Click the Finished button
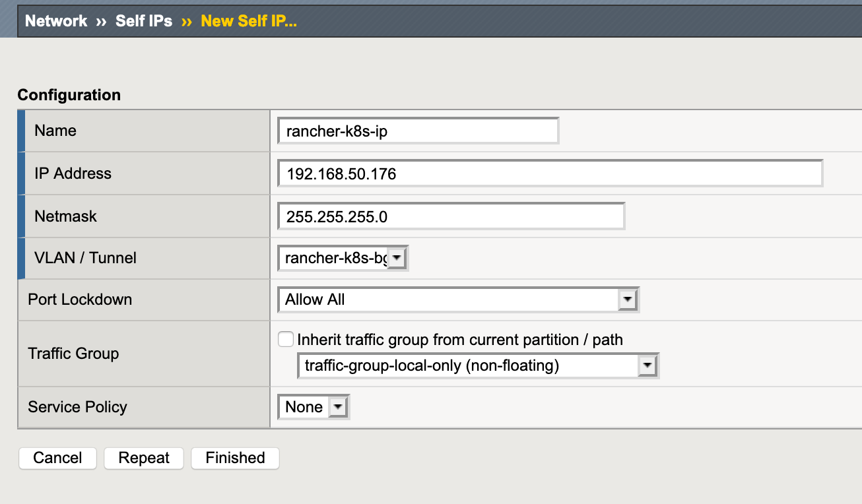The width and height of the screenshot is (862, 504). point(235,458)
